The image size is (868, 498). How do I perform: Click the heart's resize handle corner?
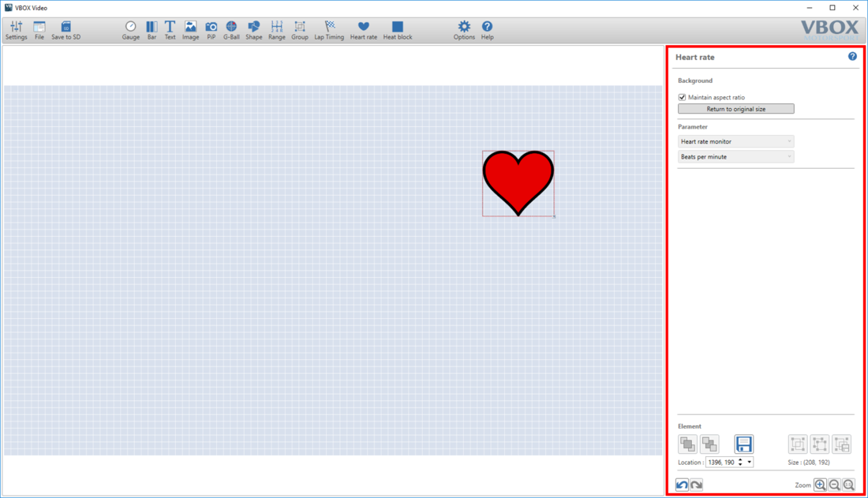tap(554, 216)
